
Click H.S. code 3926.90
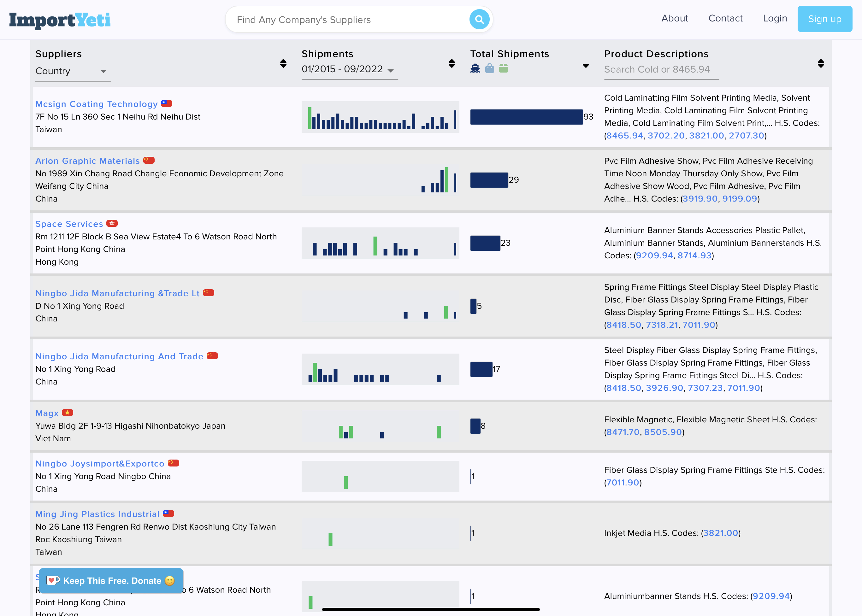[664, 388]
